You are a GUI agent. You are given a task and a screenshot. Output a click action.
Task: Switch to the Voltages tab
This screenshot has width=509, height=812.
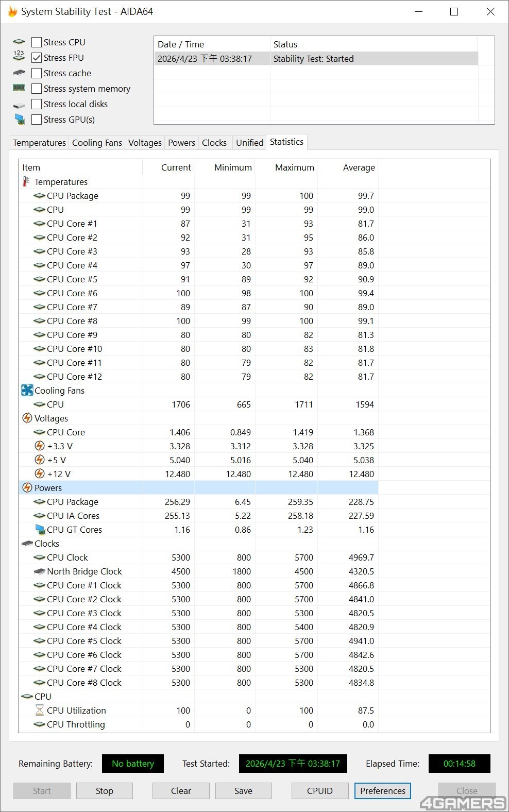click(x=145, y=143)
